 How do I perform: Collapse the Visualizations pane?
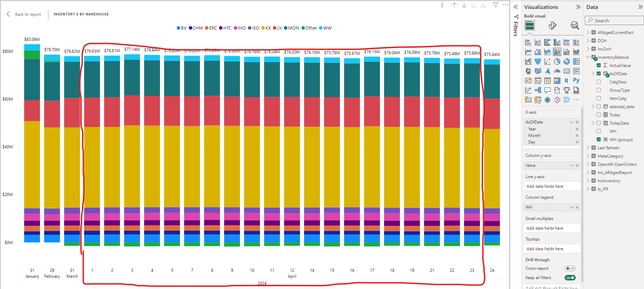point(578,7)
